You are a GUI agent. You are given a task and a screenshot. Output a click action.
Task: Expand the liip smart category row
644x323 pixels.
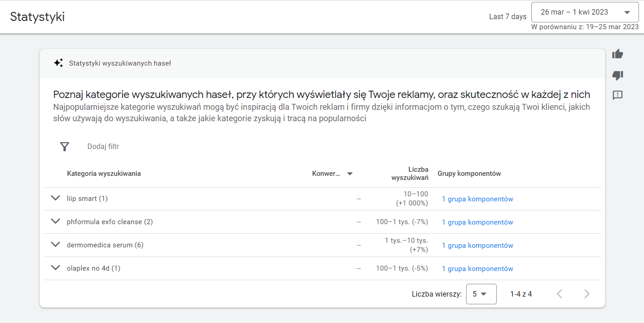click(56, 198)
